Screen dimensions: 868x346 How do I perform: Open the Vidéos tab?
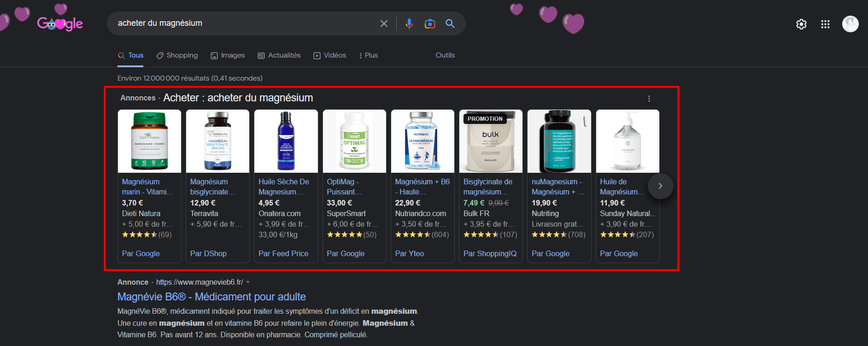pos(329,55)
